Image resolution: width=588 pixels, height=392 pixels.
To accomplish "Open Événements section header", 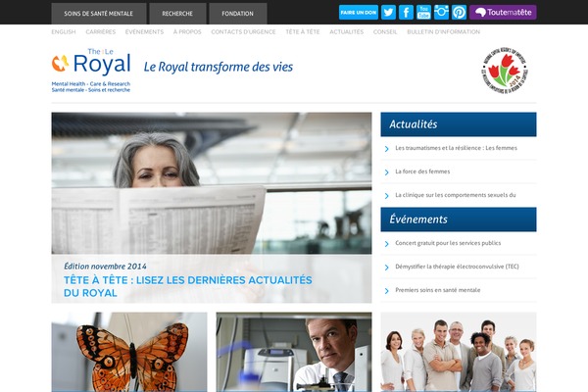I will [x=459, y=220].
